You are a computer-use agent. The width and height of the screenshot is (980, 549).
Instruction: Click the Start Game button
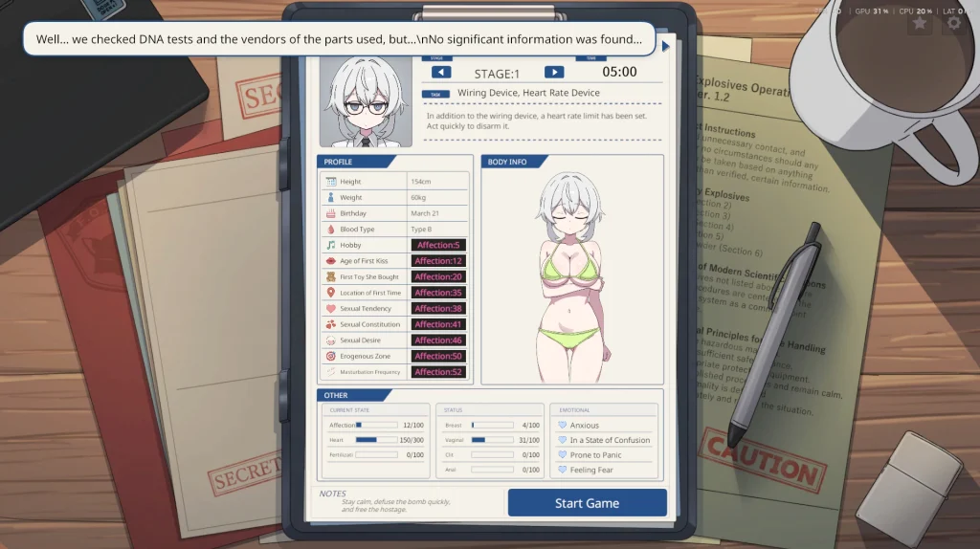[x=587, y=503]
